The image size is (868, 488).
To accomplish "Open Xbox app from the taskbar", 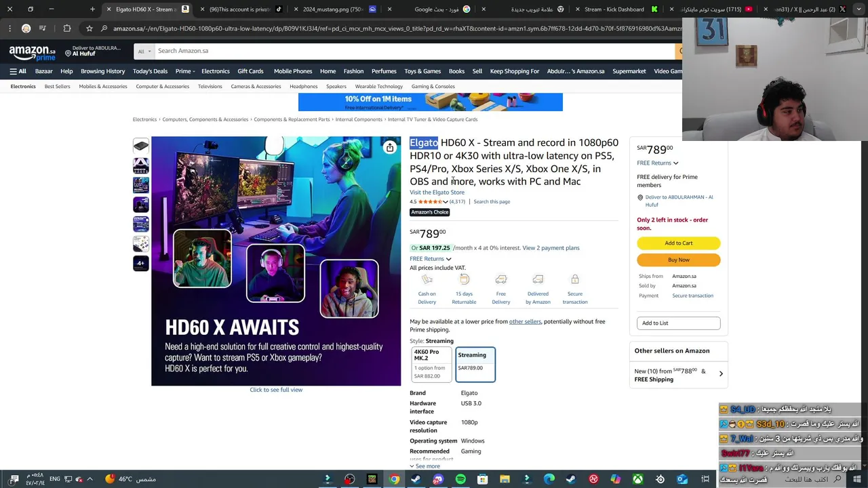I will pyautogui.click(x=637, y=479).
